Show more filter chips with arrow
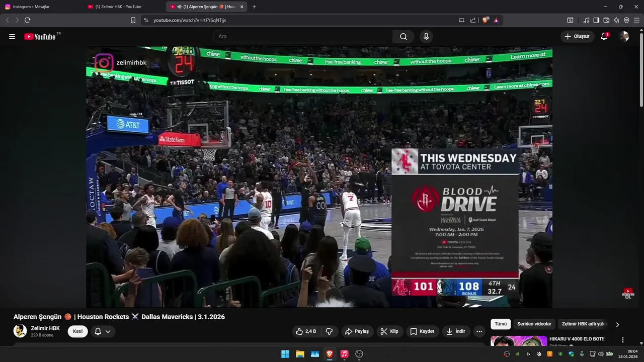This screenshot has width=644, height=362. [x=617, y=324]
